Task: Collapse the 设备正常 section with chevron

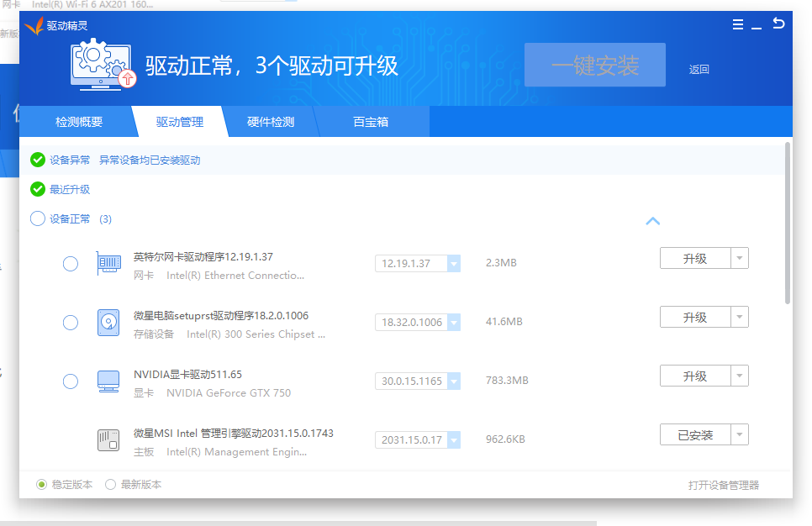Action: pos(652,221)
